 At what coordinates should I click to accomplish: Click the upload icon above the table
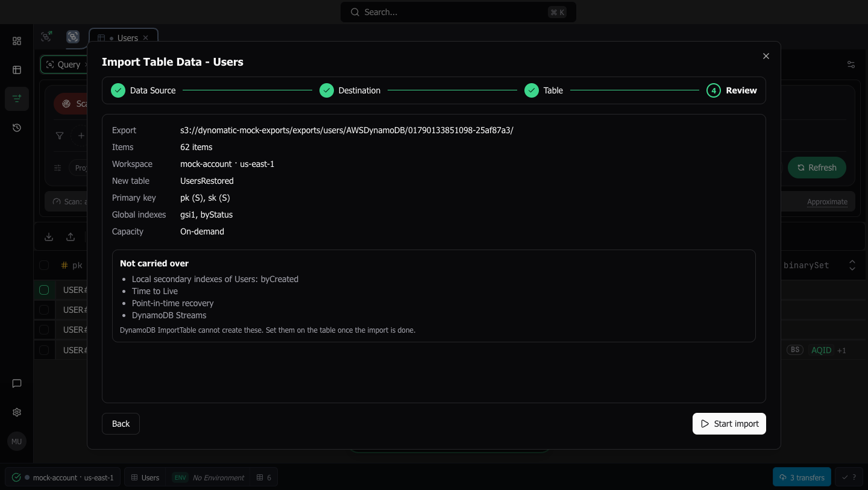pyautogui.click(x=71, y=237)
